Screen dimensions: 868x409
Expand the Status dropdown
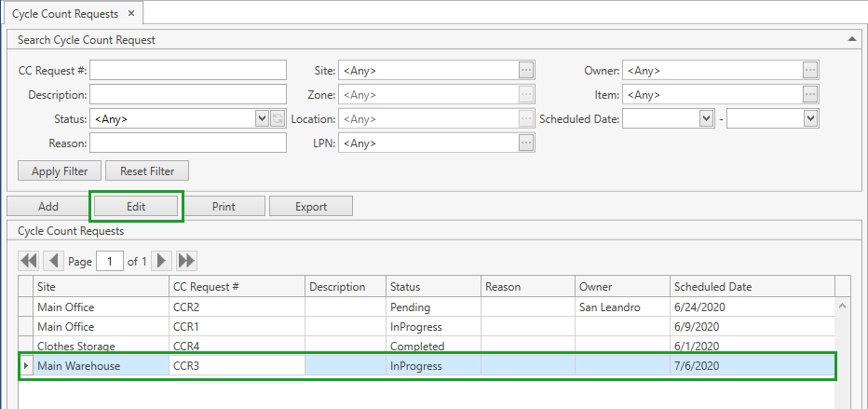262,119
